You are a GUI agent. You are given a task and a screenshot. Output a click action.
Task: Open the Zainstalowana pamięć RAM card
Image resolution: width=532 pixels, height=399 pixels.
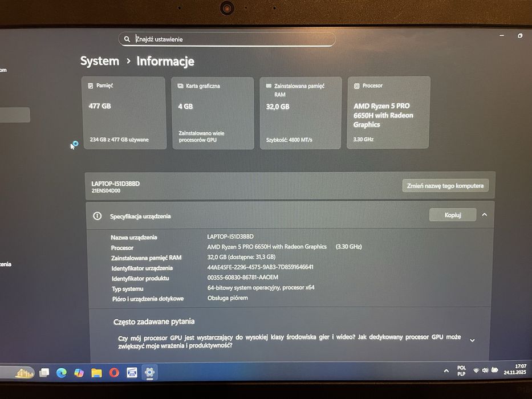pos(300,113)
